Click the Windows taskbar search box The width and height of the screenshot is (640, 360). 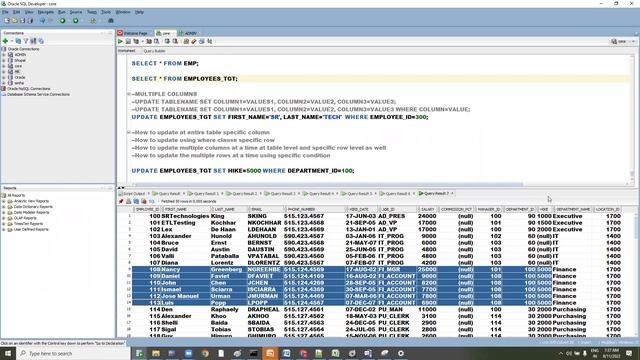pos(73,353)
